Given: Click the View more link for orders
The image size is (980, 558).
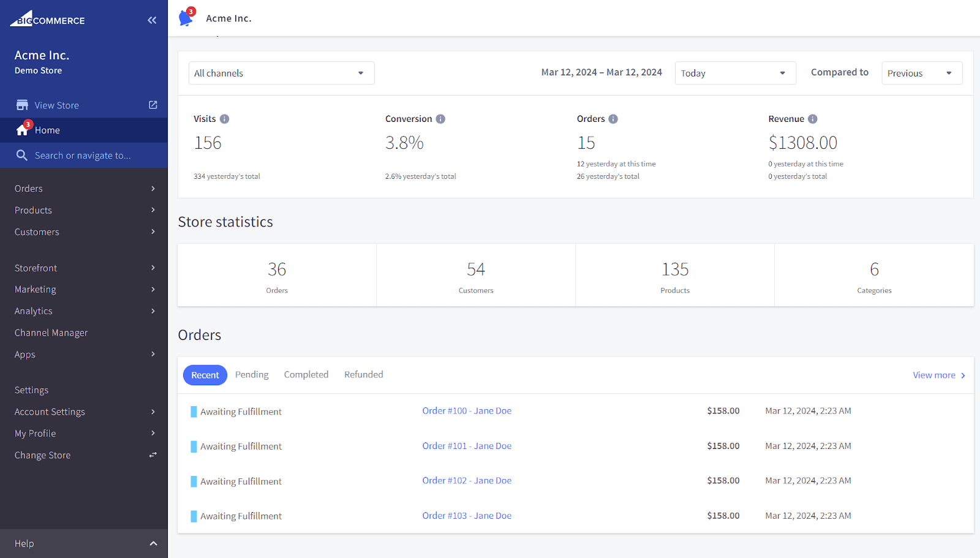Looking at the screenshot, I should tap(934, 375).
